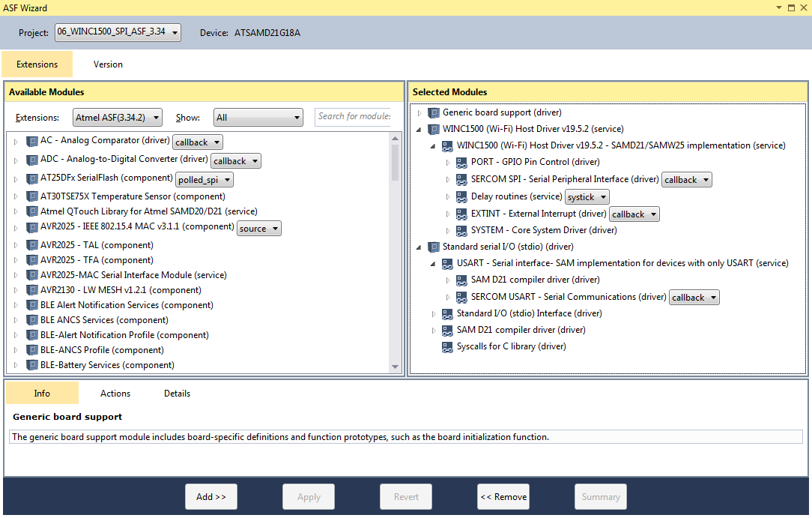Screen dimensions: 812x518
Task: Click the SERCOM SPI driver icon
Action: point(462,180)
